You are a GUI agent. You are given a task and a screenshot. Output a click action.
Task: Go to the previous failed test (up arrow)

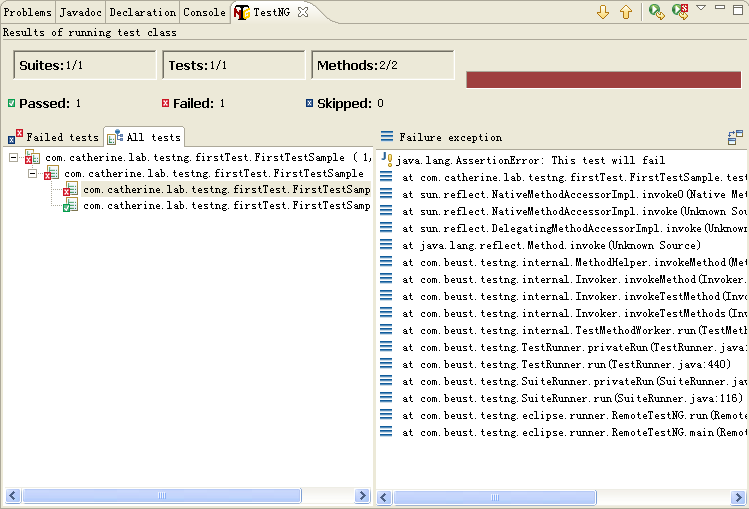pyautogui.click(x=626, y=12)
